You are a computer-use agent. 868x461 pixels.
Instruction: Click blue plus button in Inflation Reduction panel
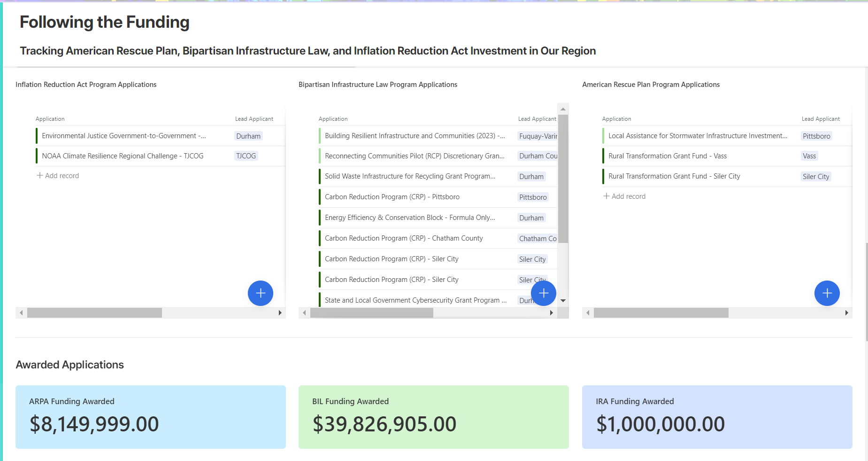[260, 293]
